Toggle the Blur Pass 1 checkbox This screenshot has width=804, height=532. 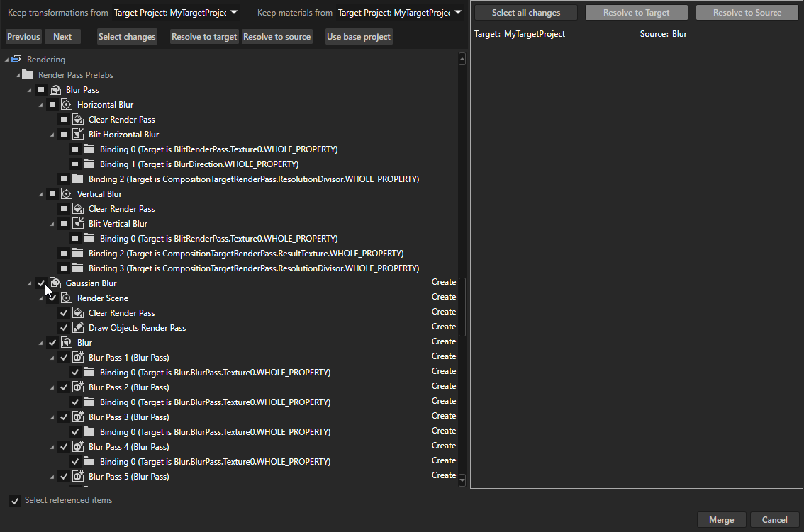click(x=63, y=357)
